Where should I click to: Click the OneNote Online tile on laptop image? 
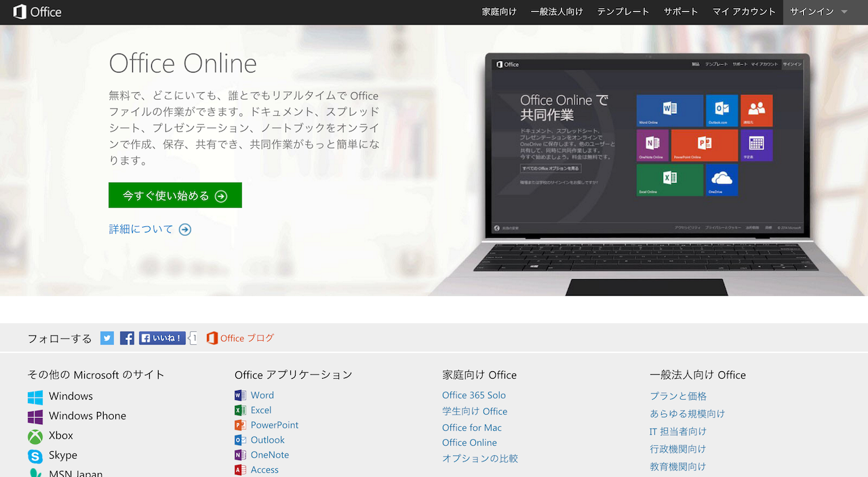[x=652, y=145]
